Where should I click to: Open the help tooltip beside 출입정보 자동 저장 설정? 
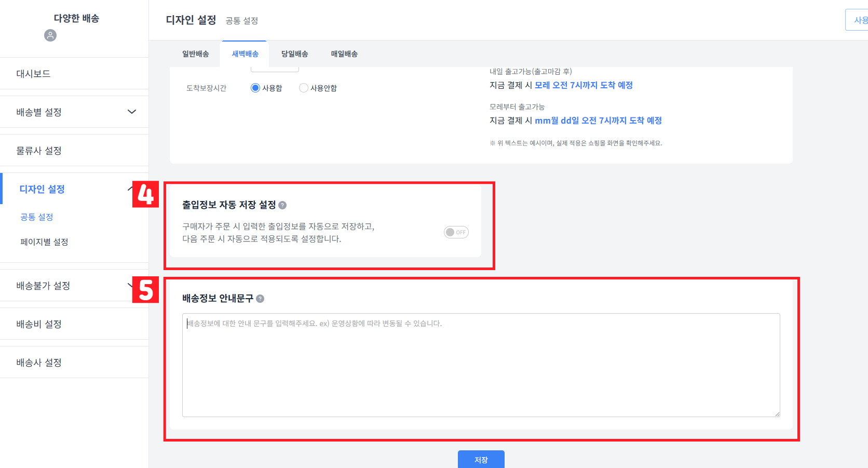tap(282, 205)
